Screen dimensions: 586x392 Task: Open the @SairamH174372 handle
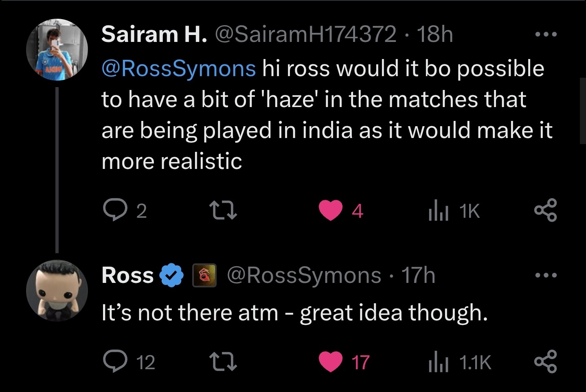pos(305,34)
